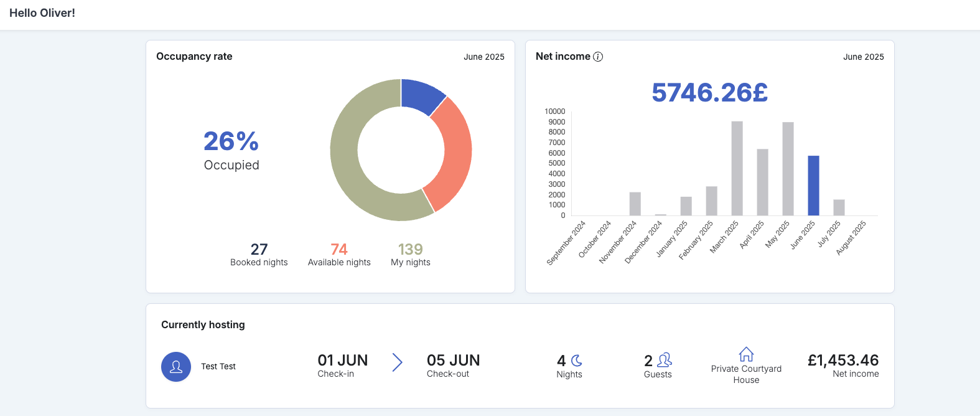Click the moon icon beside 4 Nights
Screen dimensions: 980x416
[577, 361]
